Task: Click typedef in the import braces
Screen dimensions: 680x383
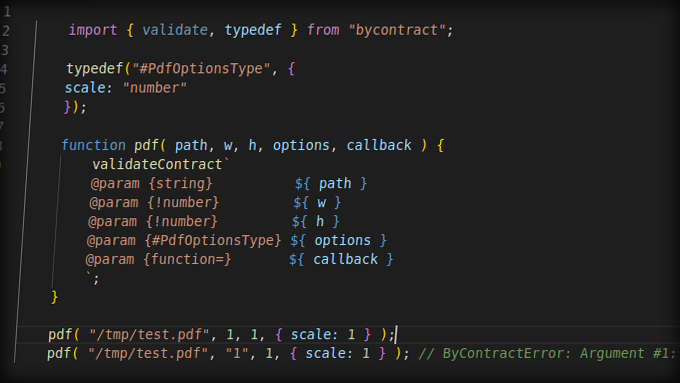Action: (253, 30)
